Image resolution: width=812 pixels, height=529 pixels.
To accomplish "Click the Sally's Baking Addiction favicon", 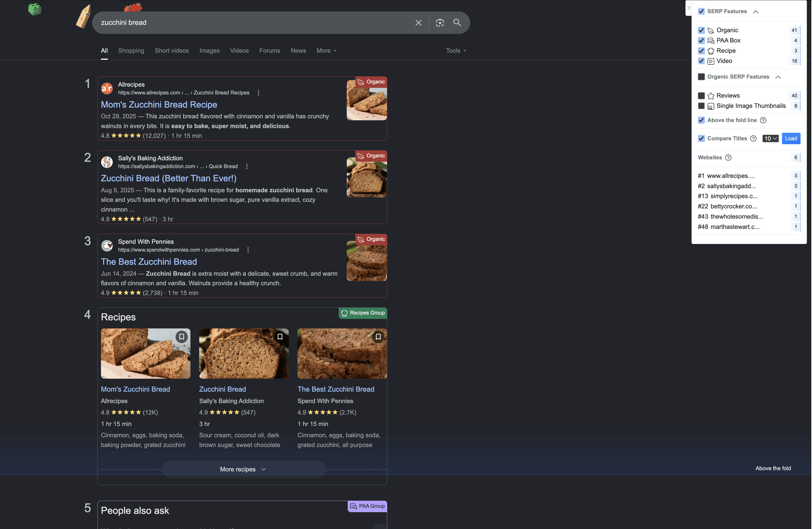I will click(107, 162).
